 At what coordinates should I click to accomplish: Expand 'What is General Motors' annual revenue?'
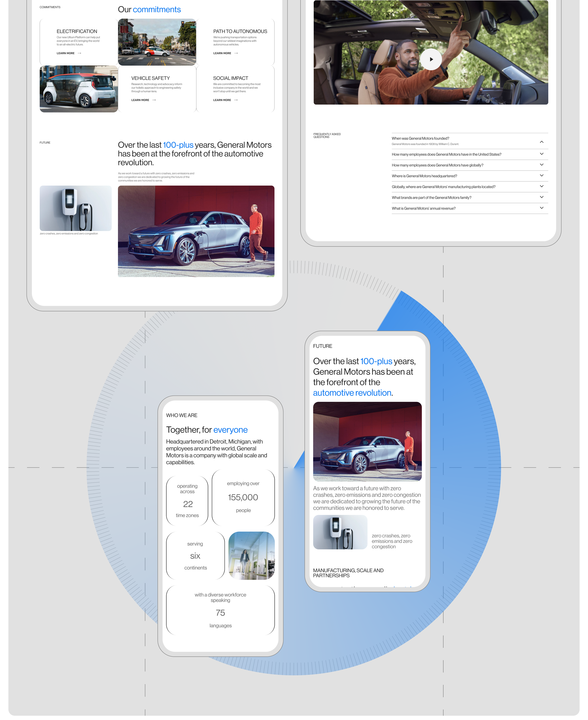pyautogui.click(x=542, y=208)
